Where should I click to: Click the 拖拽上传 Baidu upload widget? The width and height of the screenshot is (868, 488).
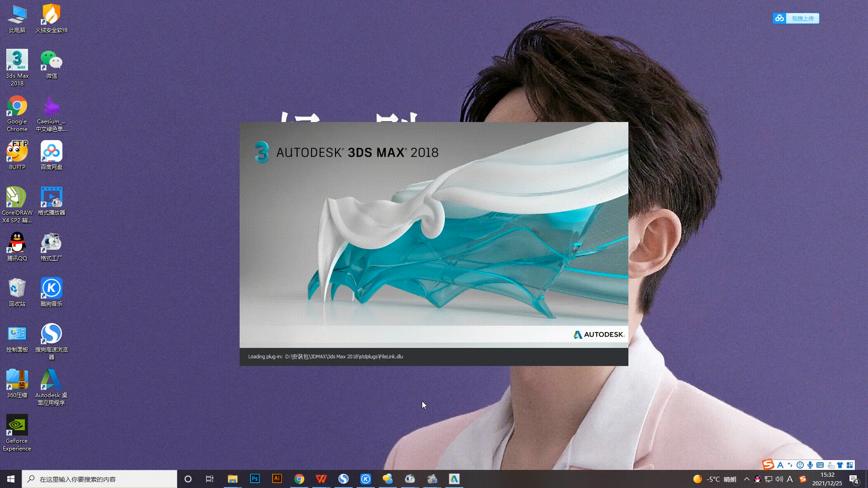click(x=796, y=18)
